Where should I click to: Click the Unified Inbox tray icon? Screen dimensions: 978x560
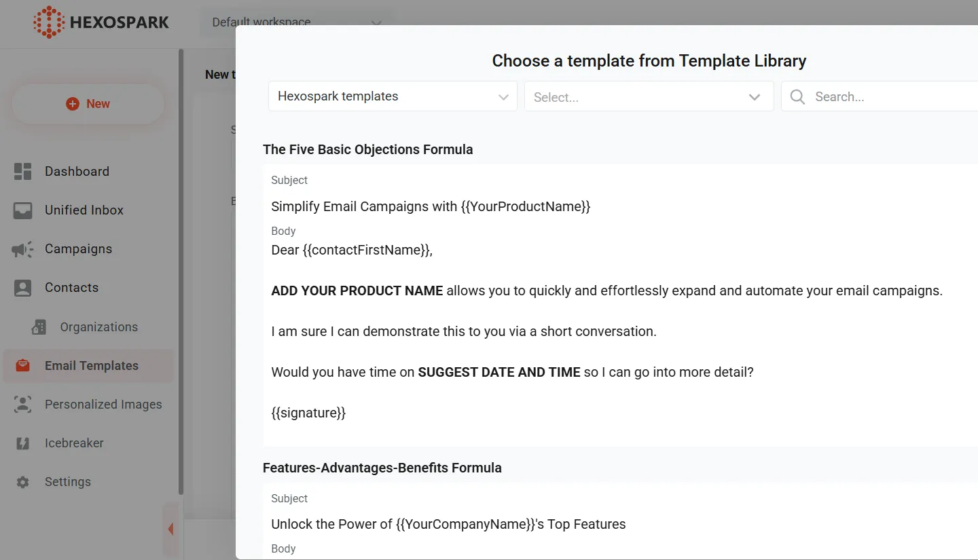[x=22, y=210]
